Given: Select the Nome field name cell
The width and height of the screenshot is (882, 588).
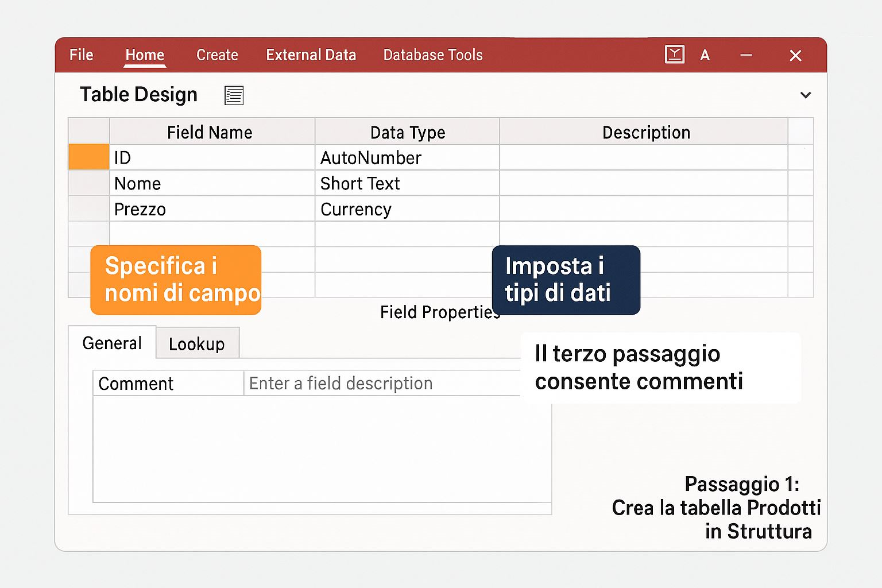Looking at the screenshot, I should tap(212, 184).
